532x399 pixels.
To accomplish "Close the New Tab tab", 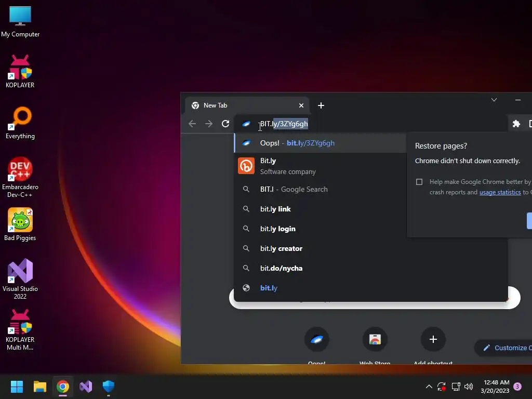I will tap(301, 105).
